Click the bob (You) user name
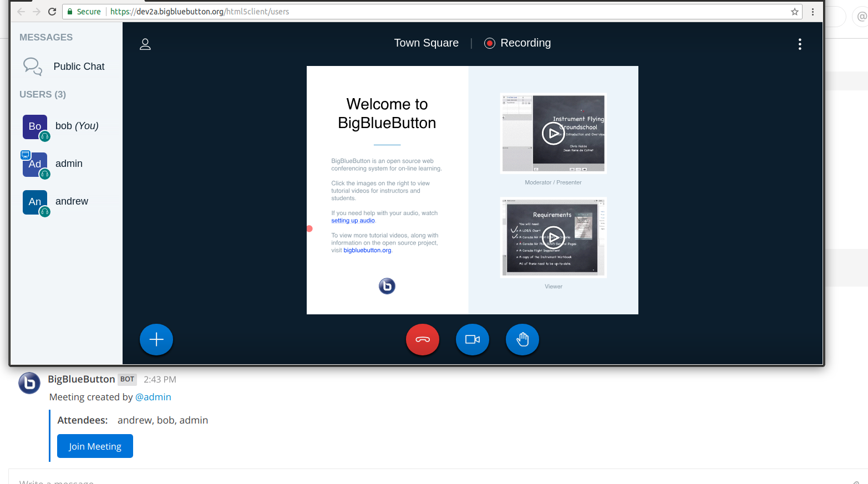 point(77,126)
